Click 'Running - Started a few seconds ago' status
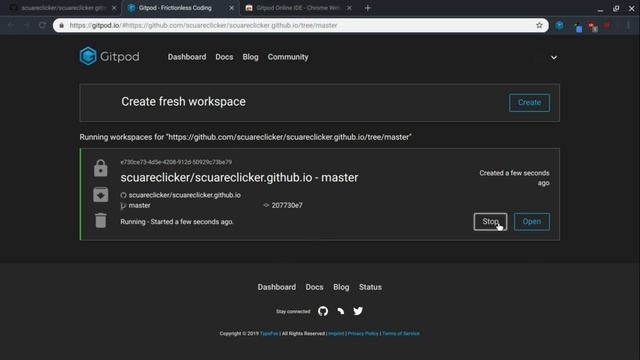Image resolution: width=640 pixels, height=360 pixels. coord(177,222)
